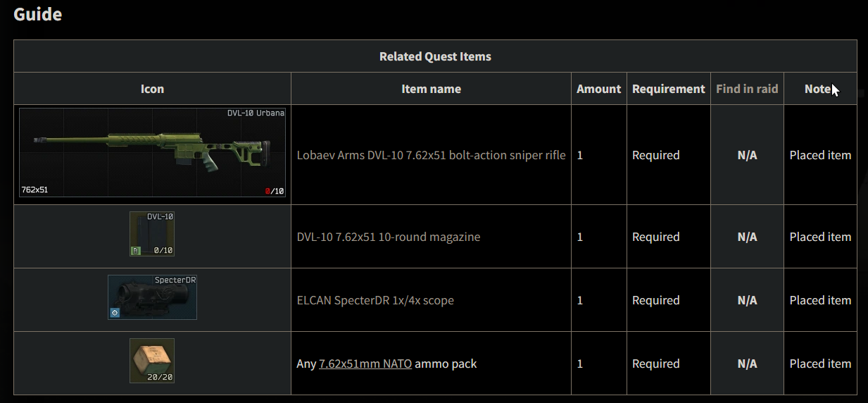
Task: Click the Amount column header
Action: 599,89
